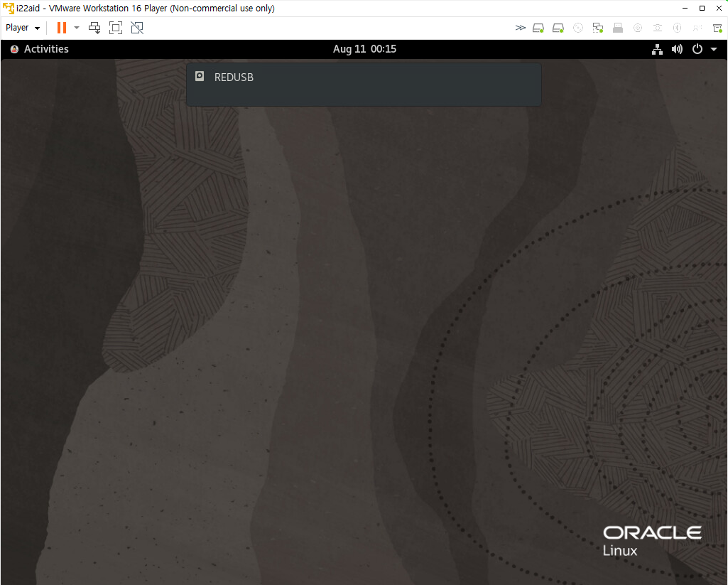
Task: Click the drive icon in REDUSB notification
Action: click(x=200, y=76)
